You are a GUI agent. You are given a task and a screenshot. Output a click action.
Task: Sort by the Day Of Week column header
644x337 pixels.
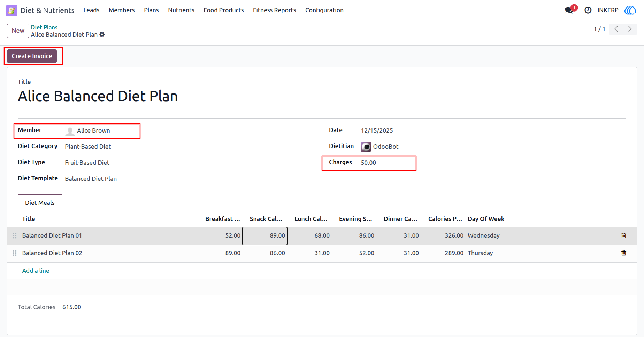[x=486, y=219]
